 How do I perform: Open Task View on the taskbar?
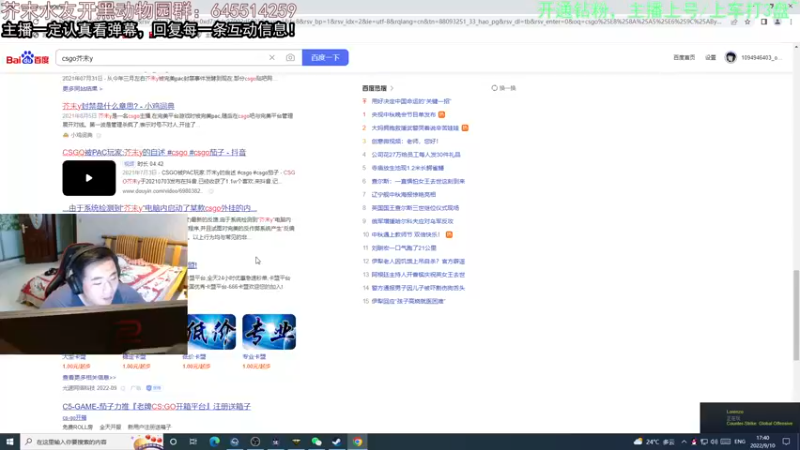tap(193, 442)
